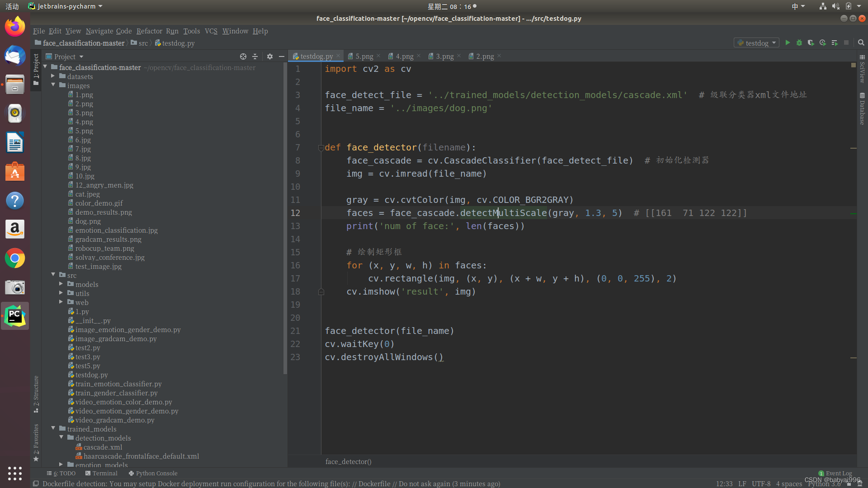The image size is (868, 488).
Task: Toggle the Favorites side panel
Action: click(x=36, y=442)
